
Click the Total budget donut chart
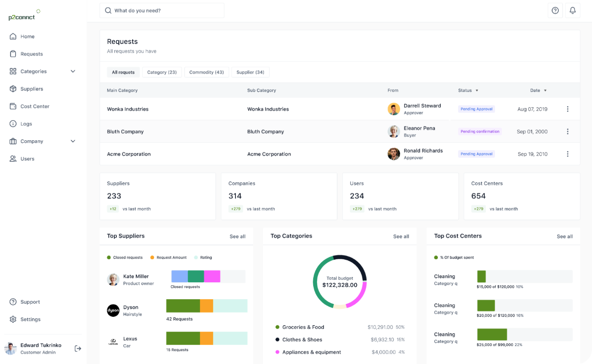tap(340, 282)
